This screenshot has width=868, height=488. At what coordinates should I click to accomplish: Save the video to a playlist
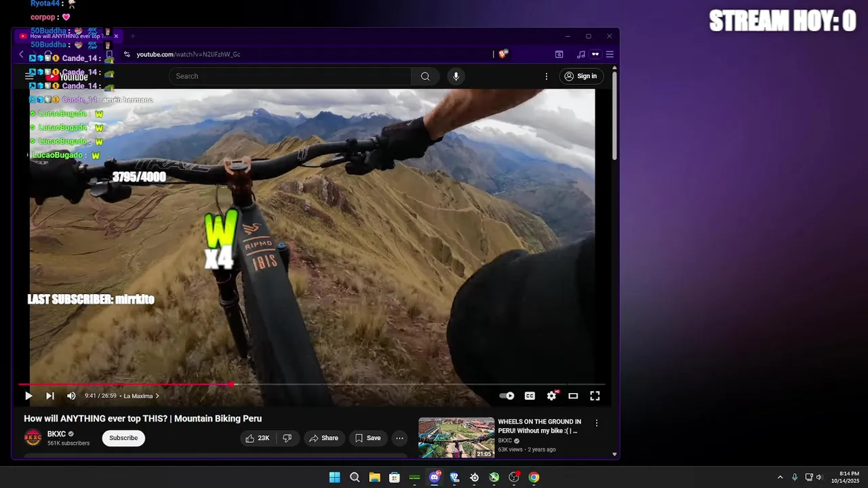(x=368, y=439)
